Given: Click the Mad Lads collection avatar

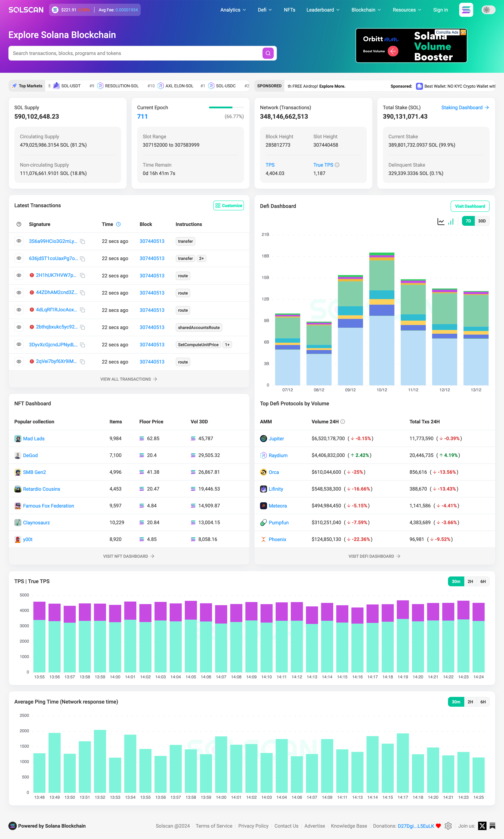Looking at the screenshot, I should pos(18,438).
